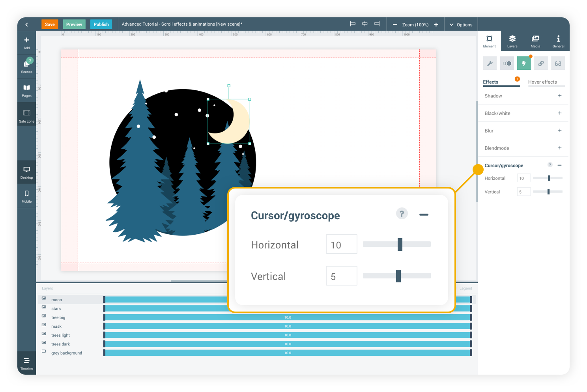Open the Pages panel
587x392 pixels.
[26, 90]
